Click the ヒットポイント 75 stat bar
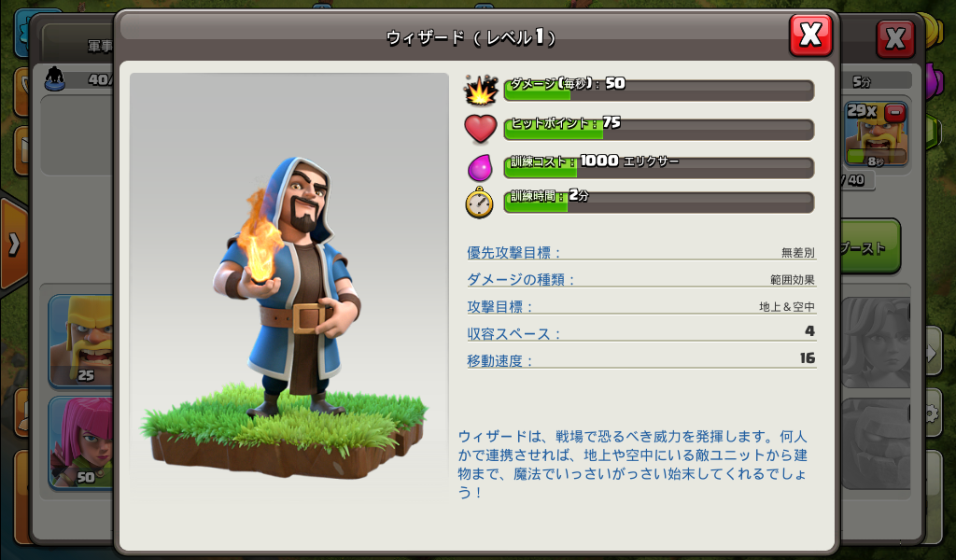The height and width of the screenshot is (560, 956). 658,129
